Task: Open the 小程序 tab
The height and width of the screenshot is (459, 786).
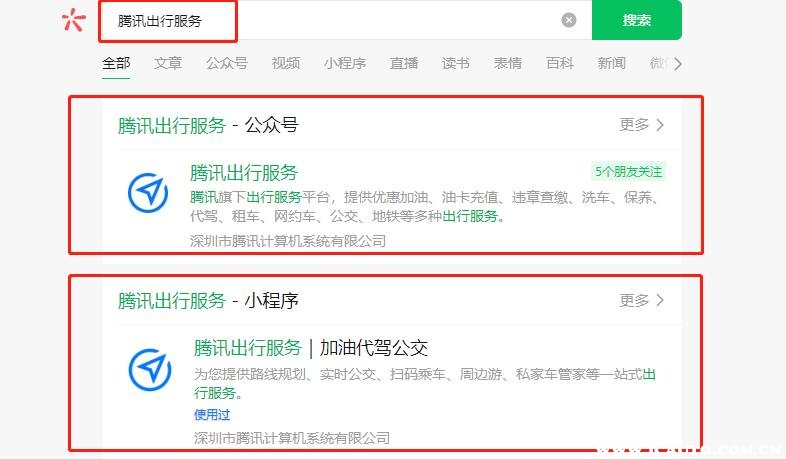Action: [345, 63]
